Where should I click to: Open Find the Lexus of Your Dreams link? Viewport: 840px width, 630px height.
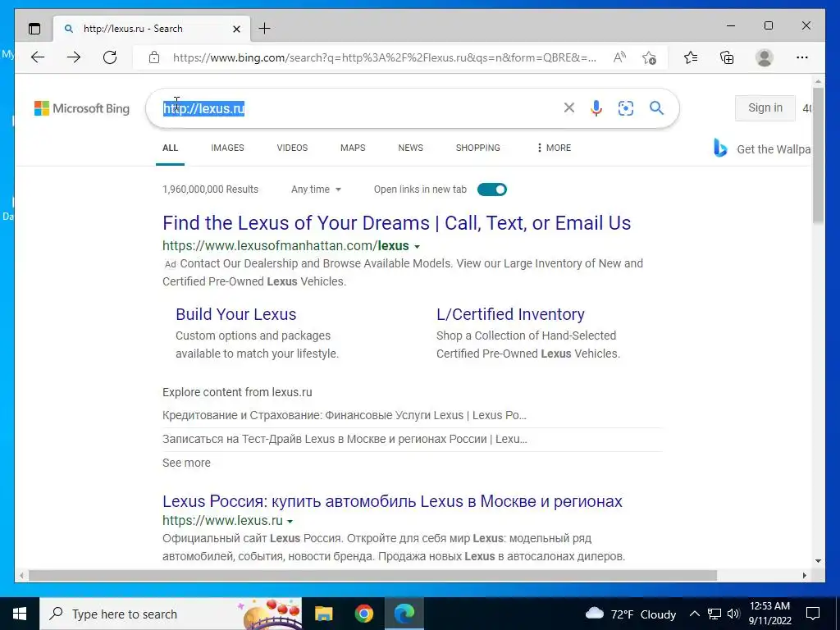coord(396,223)
